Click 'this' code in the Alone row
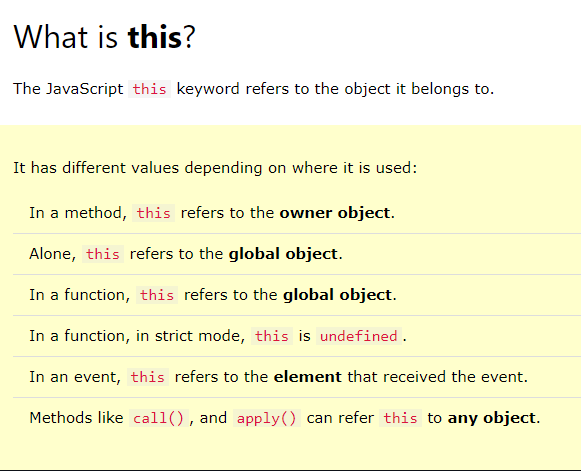Image resolution: width=581 pixels, height=471 pixels. click(x=103, y=254)
